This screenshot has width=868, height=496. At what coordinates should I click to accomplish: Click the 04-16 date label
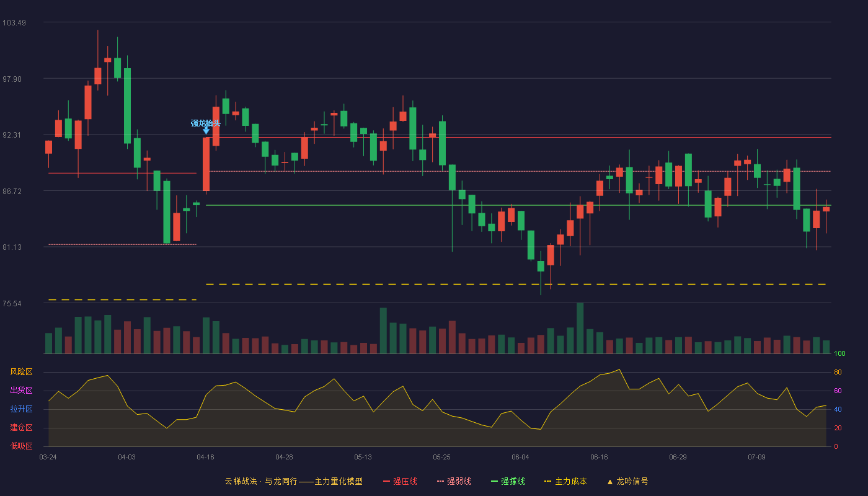click(205, 457)
